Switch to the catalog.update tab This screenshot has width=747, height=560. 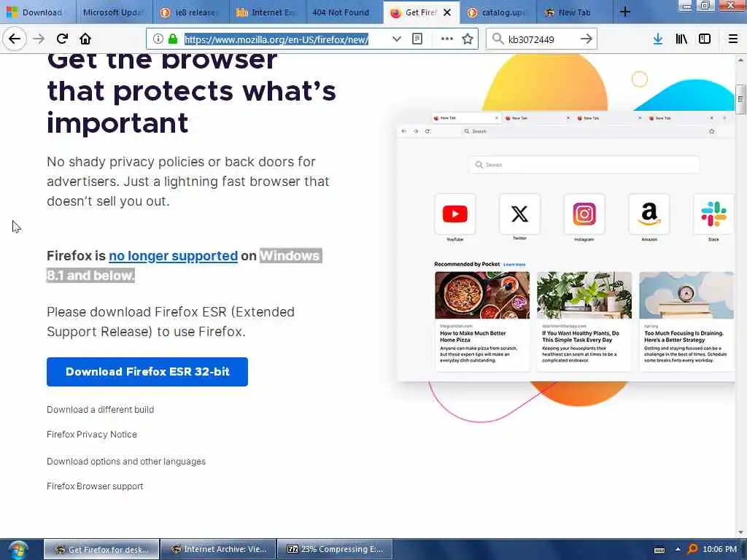click(498, 12)
